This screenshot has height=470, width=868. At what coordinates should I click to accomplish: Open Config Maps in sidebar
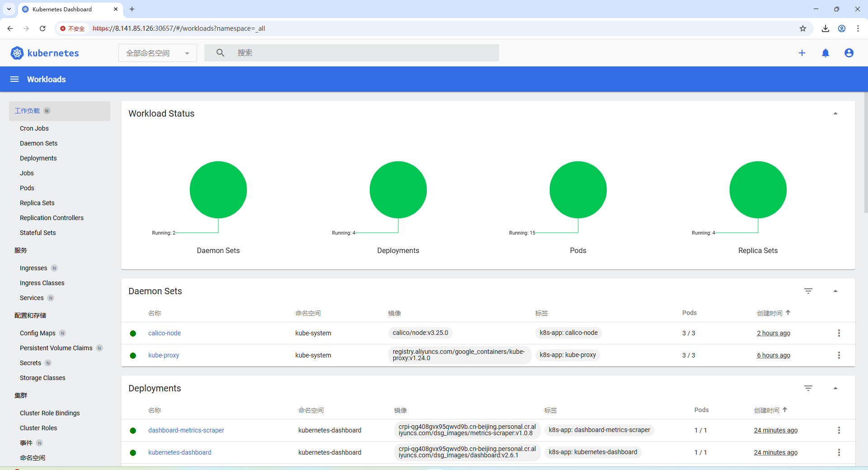click(x=38, y=333)
